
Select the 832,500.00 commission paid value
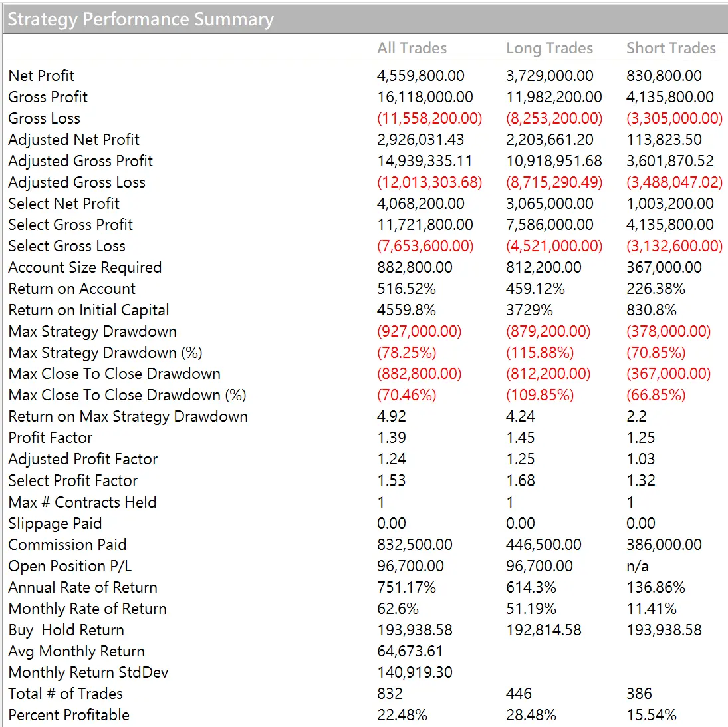[x=415, y=545]
